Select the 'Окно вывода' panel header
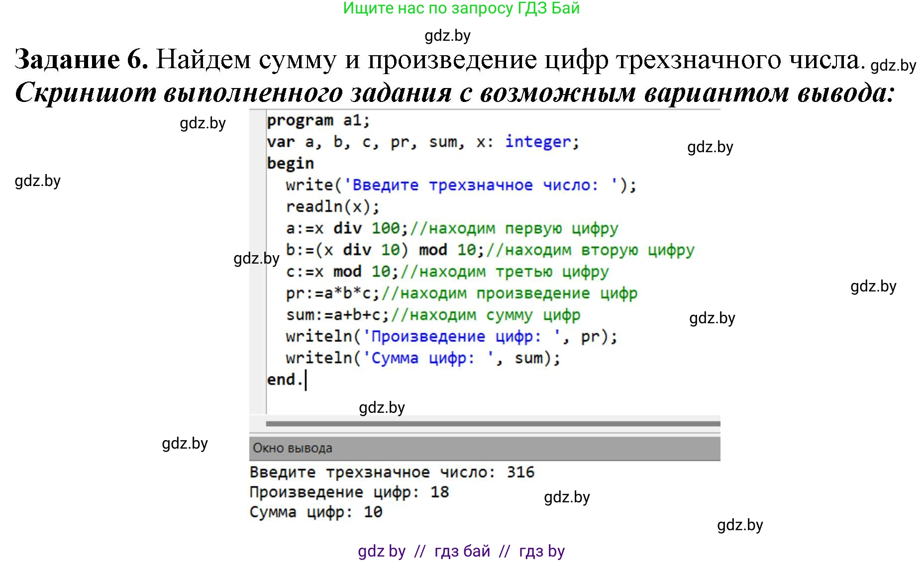924x562 pixels. tap(292, 448)
